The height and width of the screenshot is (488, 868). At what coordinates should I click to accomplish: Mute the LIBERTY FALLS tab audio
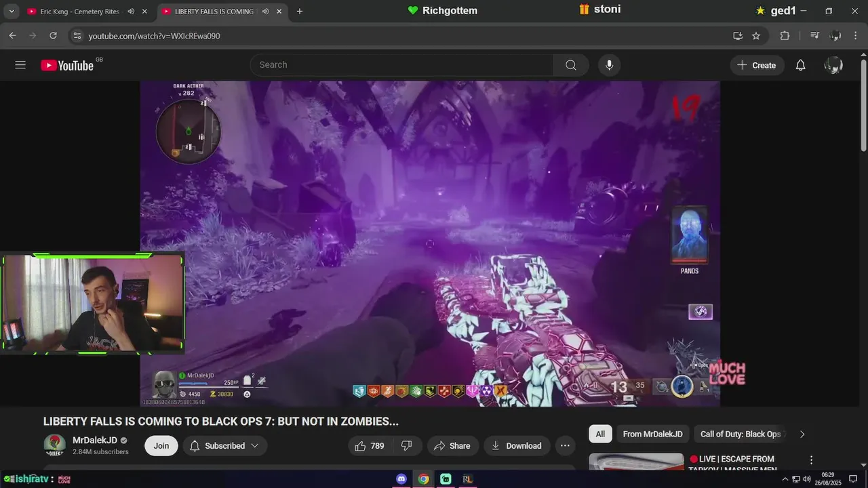coord(265,12)
